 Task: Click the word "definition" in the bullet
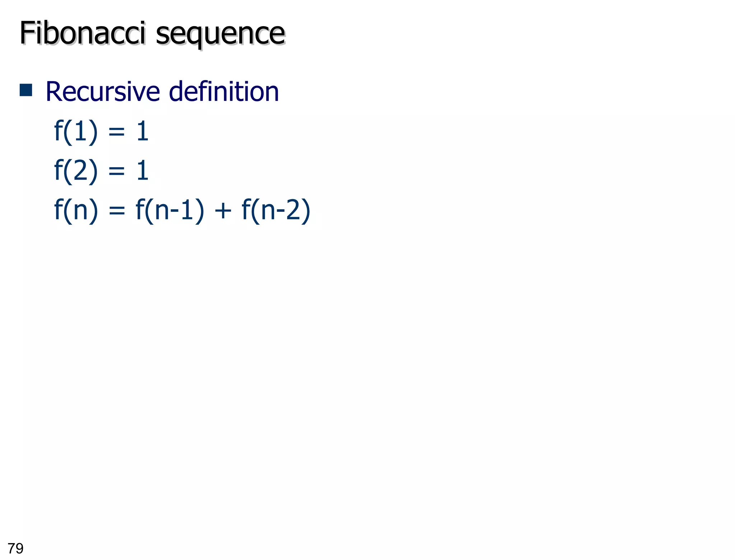(224, 92)
